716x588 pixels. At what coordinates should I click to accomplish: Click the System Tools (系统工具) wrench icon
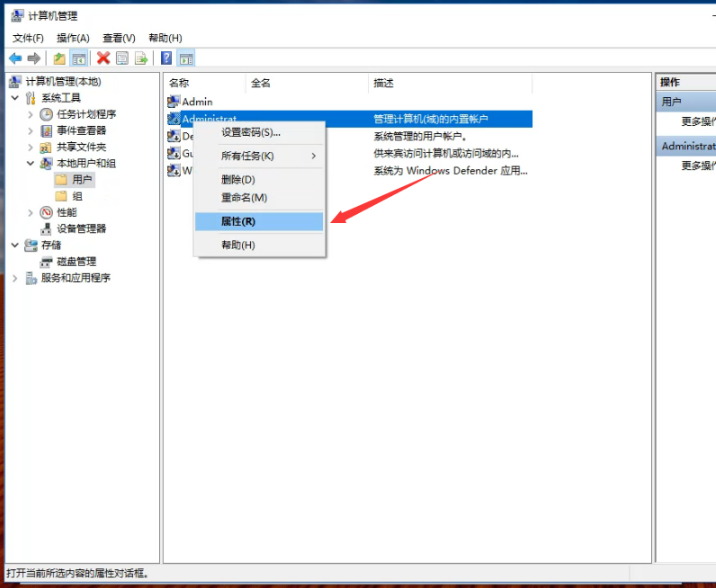pos(31,98)
